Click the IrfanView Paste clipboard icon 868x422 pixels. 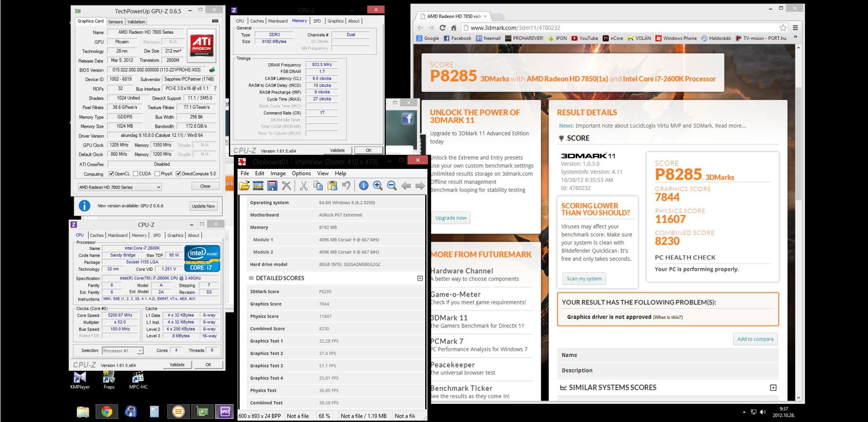click(x=332, y=185)
